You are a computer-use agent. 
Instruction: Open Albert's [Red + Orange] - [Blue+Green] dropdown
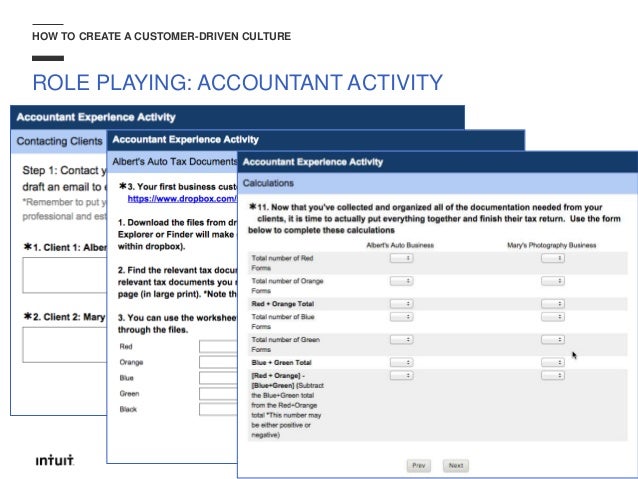(x=401, y=375)
